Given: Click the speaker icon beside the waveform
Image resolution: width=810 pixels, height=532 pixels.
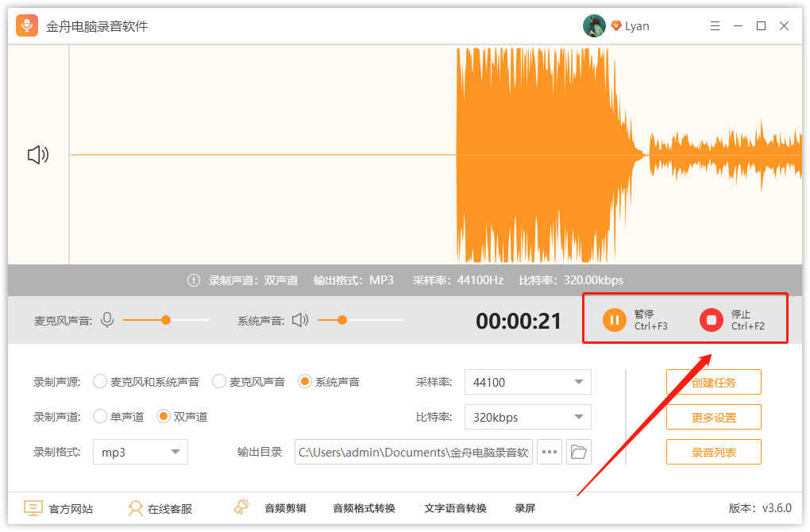Looking at the screenshot, I should (37, 154).
